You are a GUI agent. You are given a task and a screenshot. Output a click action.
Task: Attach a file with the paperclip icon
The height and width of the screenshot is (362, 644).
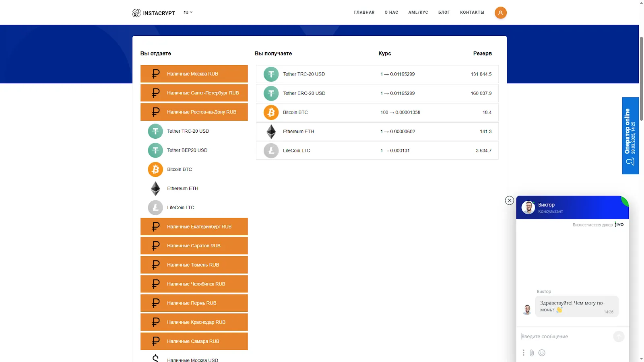(x=532, y=353)
